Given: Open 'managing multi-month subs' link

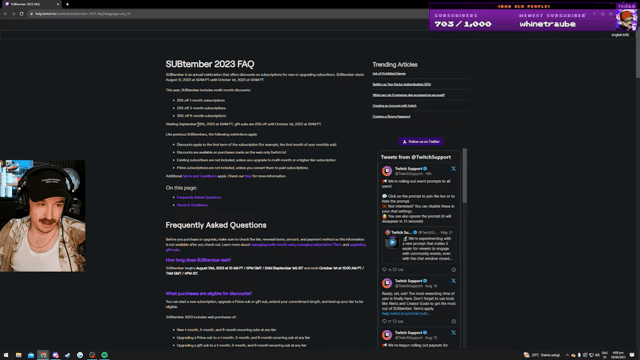Looking at the screenshot, I should point(273,245).
